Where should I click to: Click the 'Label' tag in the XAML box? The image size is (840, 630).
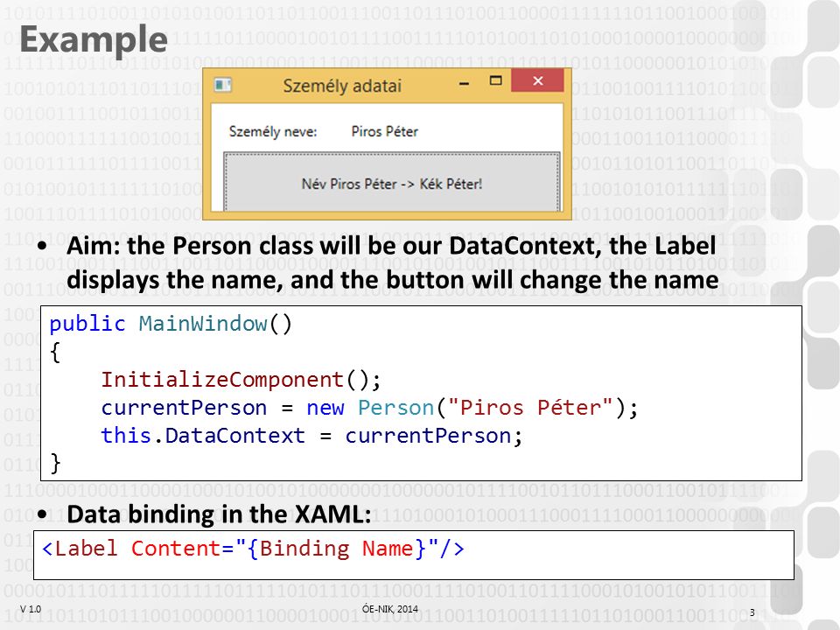point(86,549)
